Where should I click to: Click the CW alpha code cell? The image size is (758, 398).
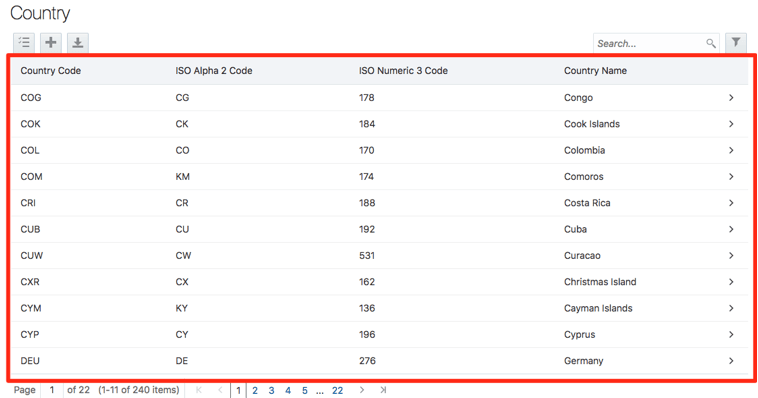pos(183,255)
